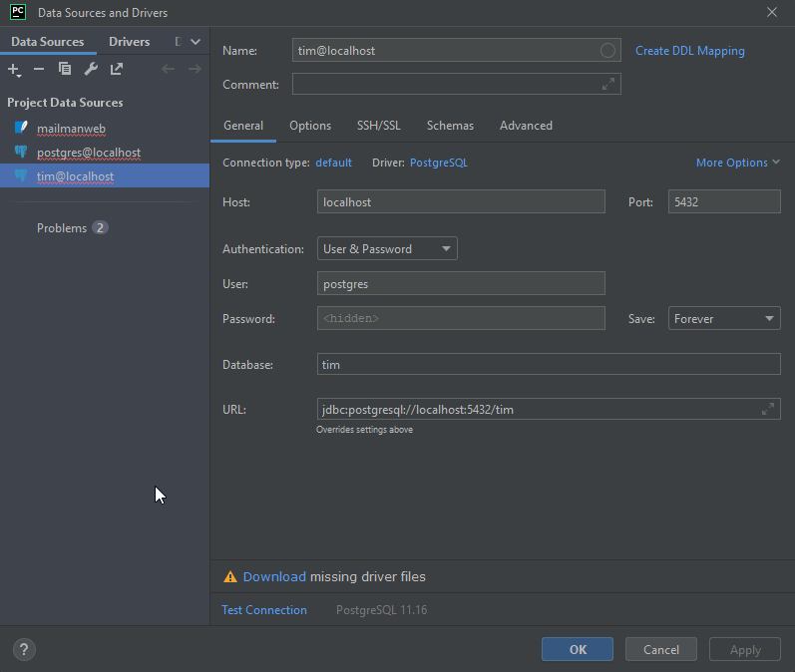Go forward with right arrow icon

pyautogui.click(x=195, y=69)
